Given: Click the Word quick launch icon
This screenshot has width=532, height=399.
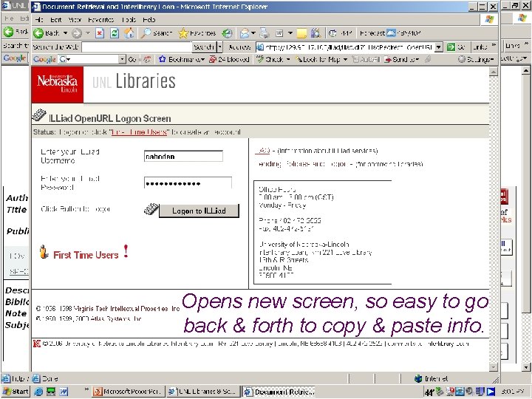Looking at the screenshot, I should click(x=64, y=392).
